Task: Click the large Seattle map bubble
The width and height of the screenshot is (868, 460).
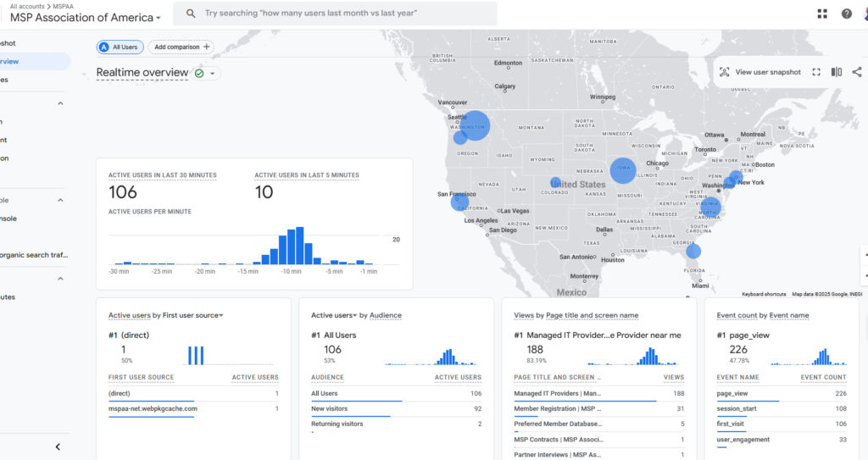Action: click(475, 125)
